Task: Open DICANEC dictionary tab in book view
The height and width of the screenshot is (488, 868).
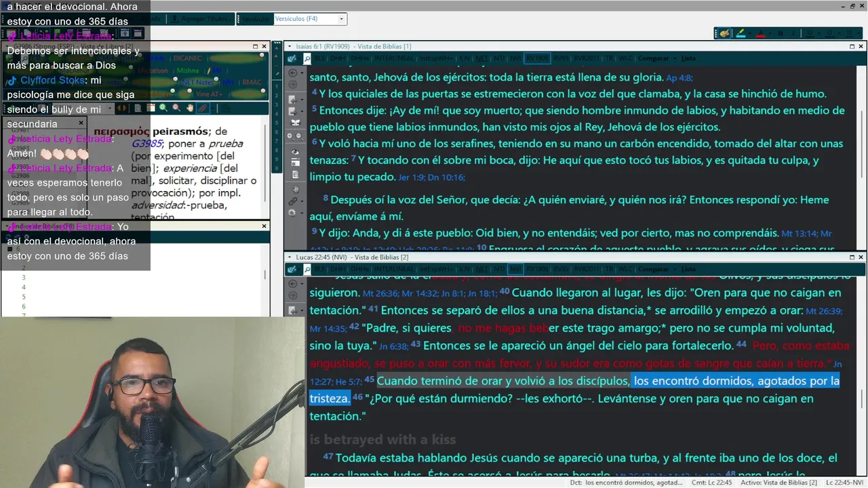Action: coord(187,58)
